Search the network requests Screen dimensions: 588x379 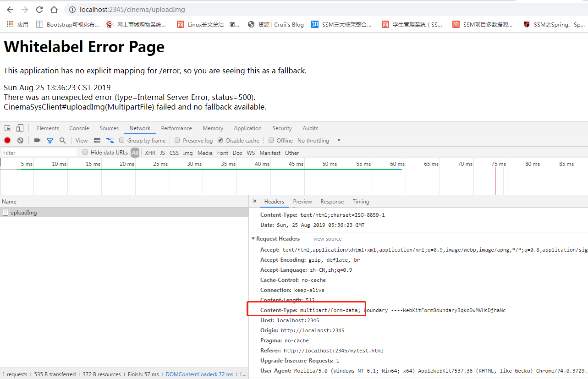click(62, 141)
